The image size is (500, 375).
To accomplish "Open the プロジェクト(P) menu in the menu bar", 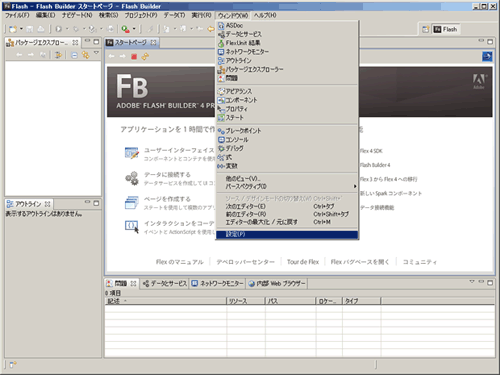I will click(141, 15).
